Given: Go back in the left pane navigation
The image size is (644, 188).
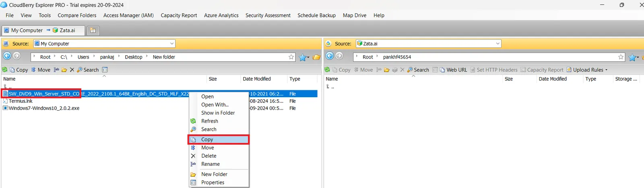Looking at the screenshot, I should [7, 56].
